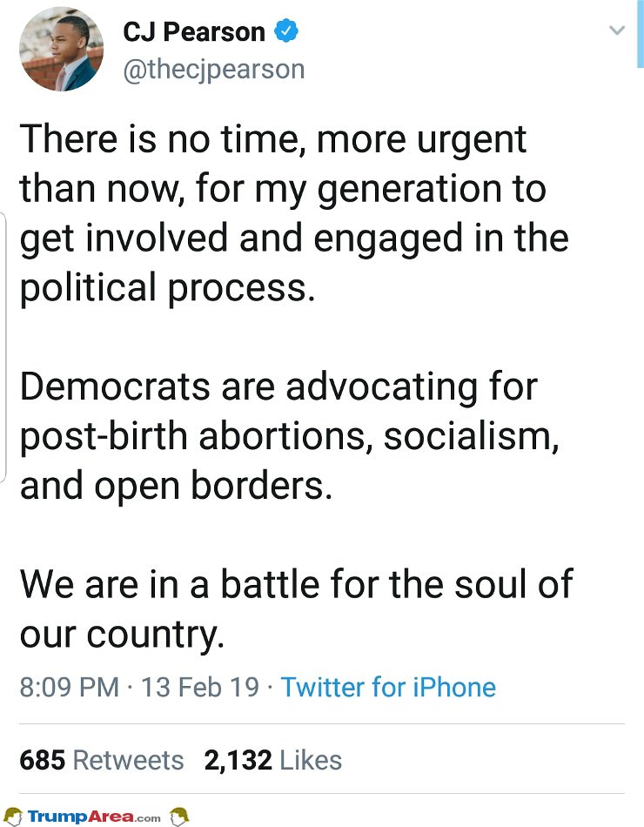Open the TrumpArea.com watermark logo text
Viewport: 644px width, 827px height.
94,817
